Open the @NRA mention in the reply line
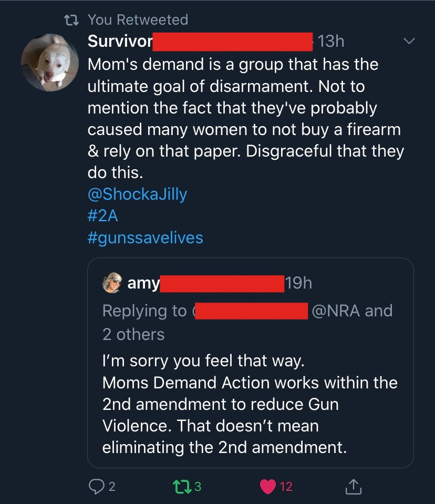Viewport: 435px width, 504px height. click(x=336, y=311)
